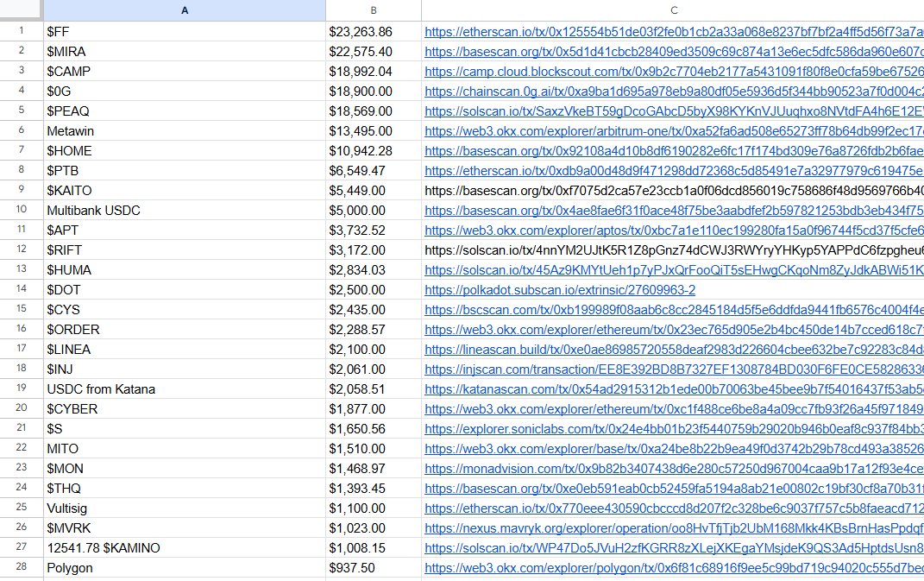Screen dimensions: 924x581
Task: Select row 14 header
Action: pos(22,289)
